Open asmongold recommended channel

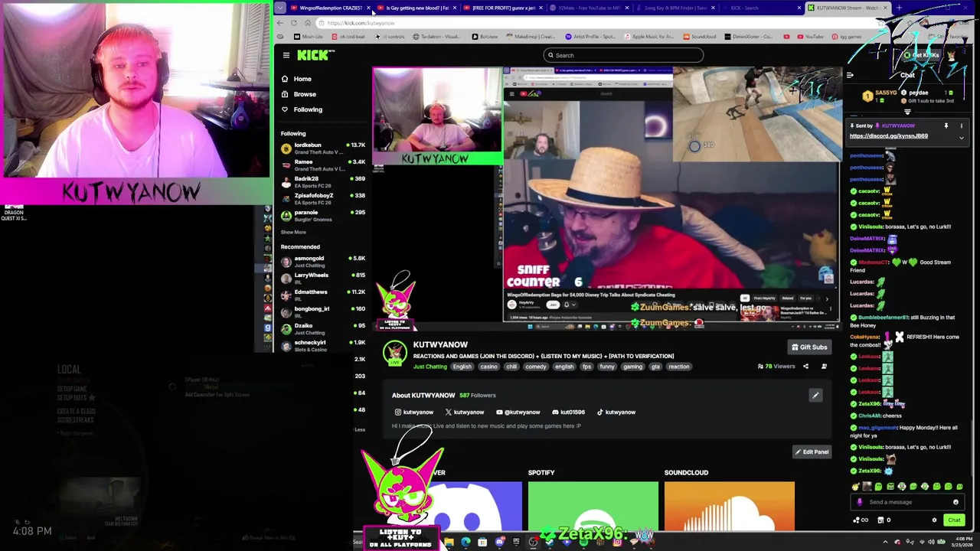(322, 262)
